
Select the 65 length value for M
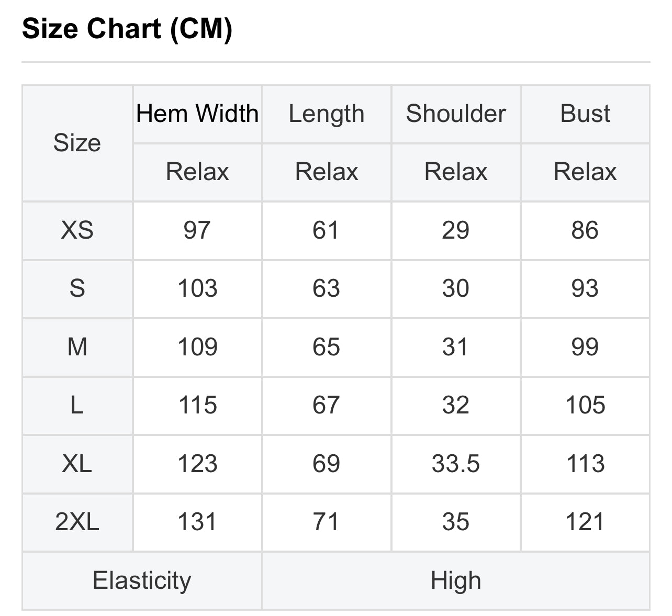pyautogui.click(x=327, y=348)
